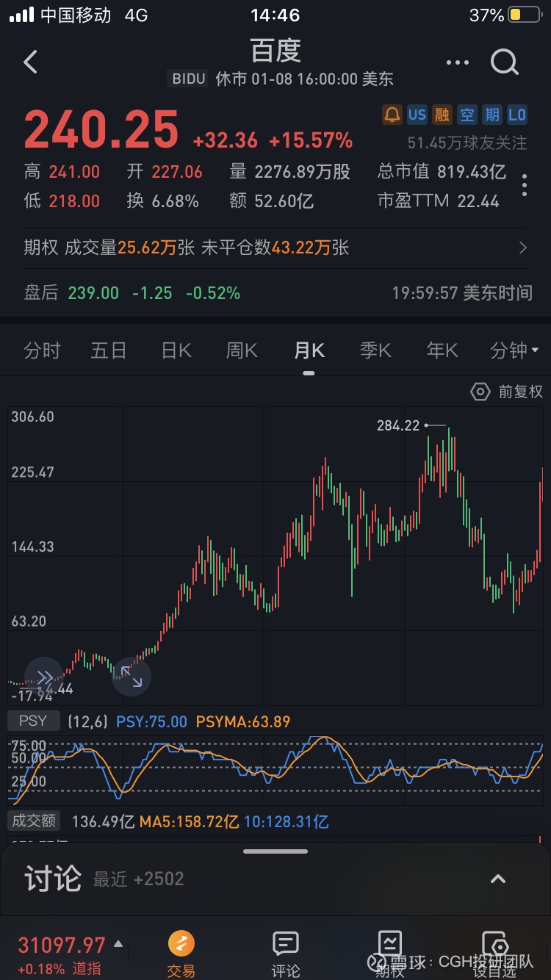Switch to 周K weekly chart tab
This screenshot has height=980, width=551.
pyautogui.click(x=242, y=350)
